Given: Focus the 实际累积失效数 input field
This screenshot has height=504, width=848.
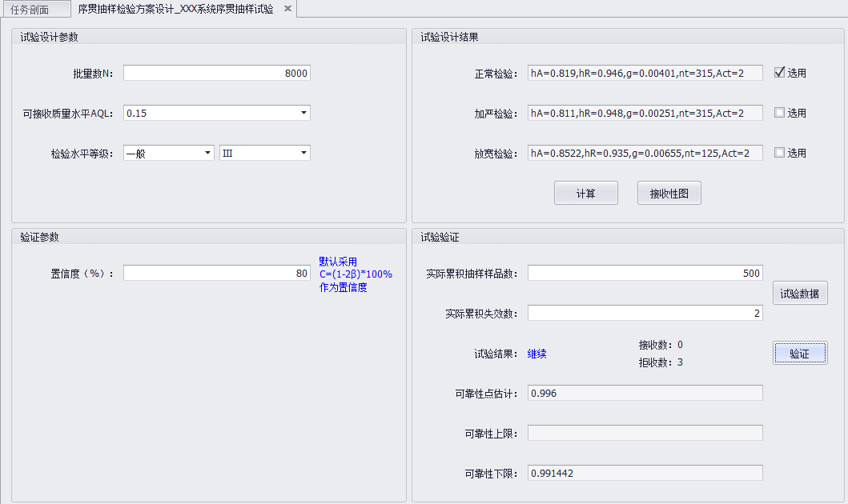Looking at the screenshot, I should click(x=645, y=313).
